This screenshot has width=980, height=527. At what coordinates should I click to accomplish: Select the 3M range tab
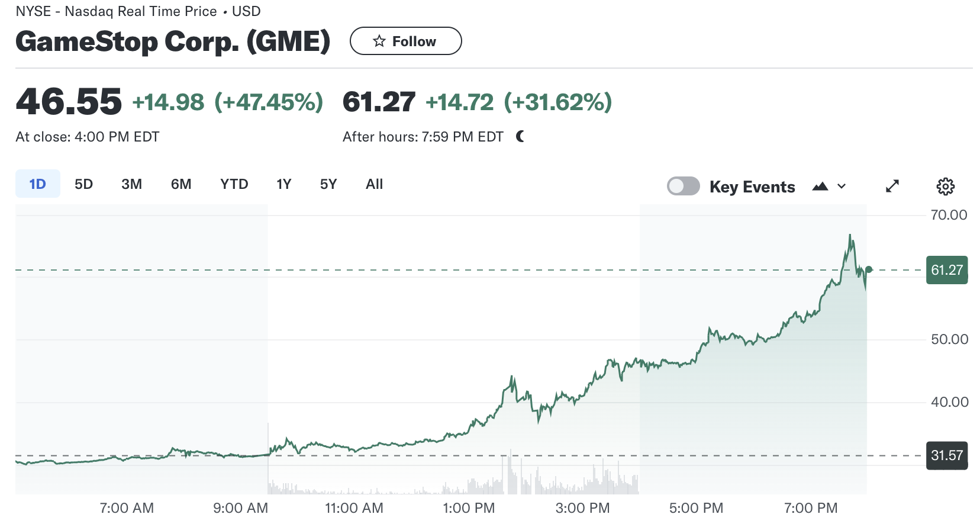pos(131,184)
